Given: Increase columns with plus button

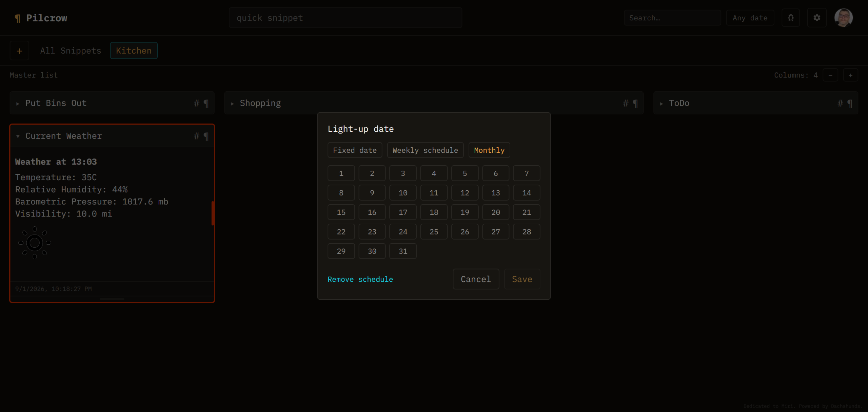Looking at the screenshot, I should tap(850, 75).
